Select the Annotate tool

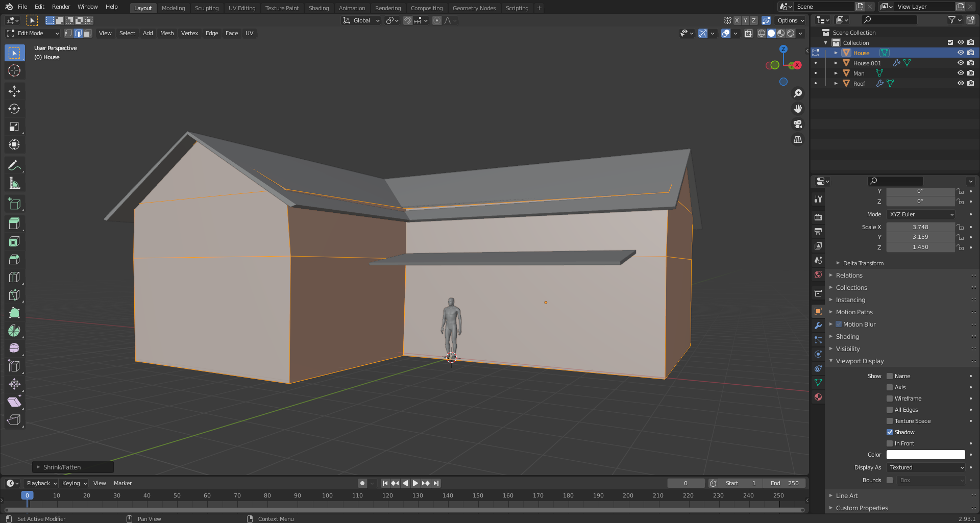click(14, 165)
